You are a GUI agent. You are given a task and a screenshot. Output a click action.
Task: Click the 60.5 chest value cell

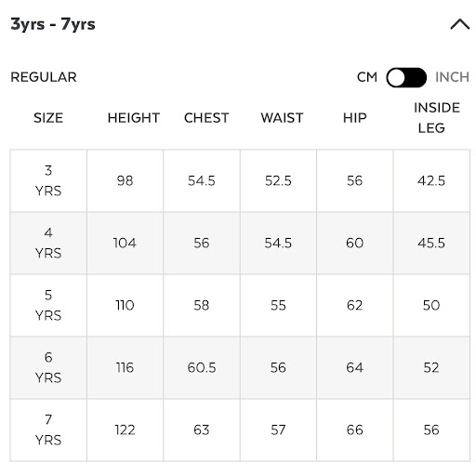click(202, 367)
